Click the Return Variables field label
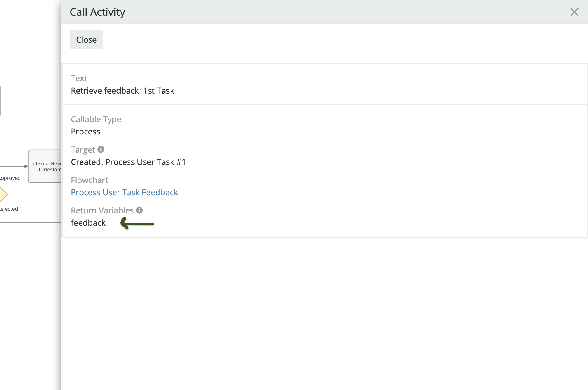 pos(102,210)
